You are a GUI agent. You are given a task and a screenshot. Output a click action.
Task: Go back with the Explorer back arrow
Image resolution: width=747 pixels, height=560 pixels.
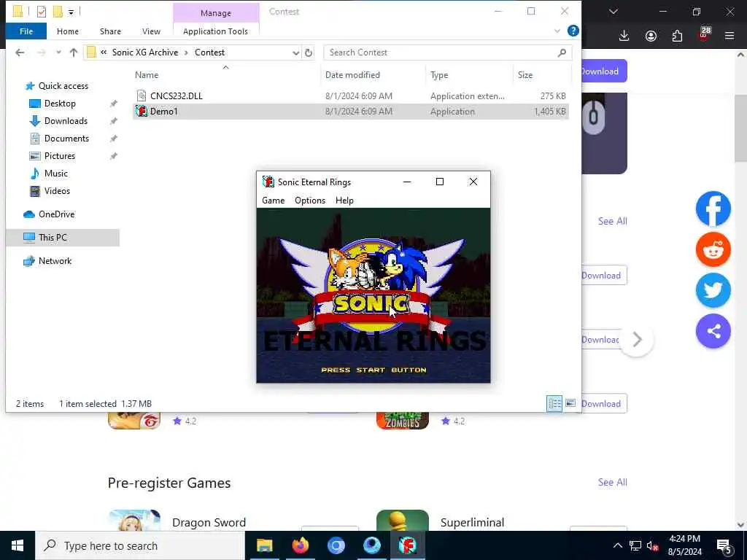tap(20, 52)
